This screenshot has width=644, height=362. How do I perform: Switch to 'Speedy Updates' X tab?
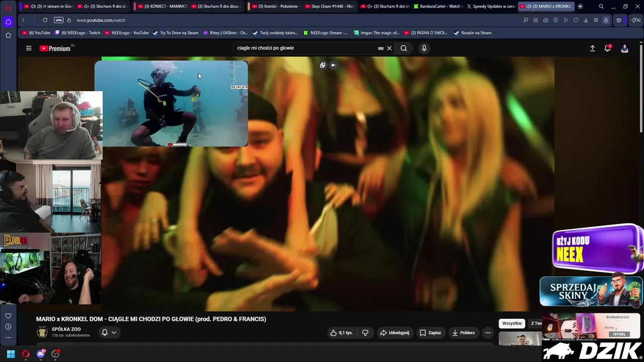pyautogui.click(x=491, y=7)
